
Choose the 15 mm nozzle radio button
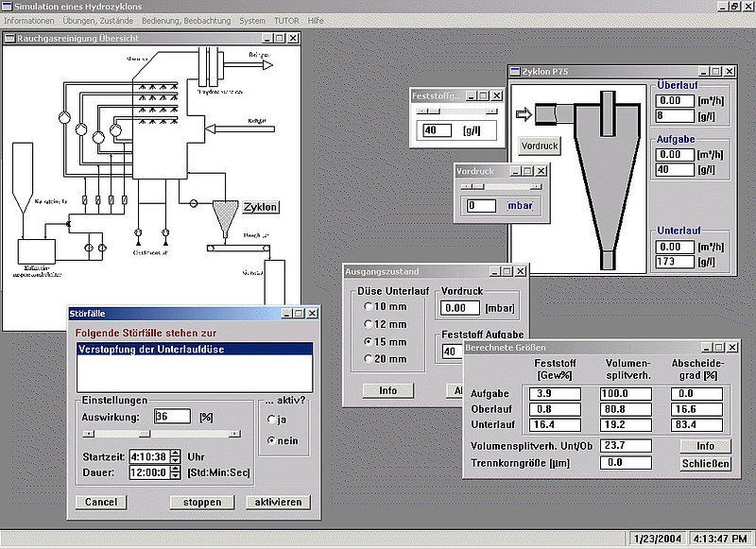click(369, 342)
